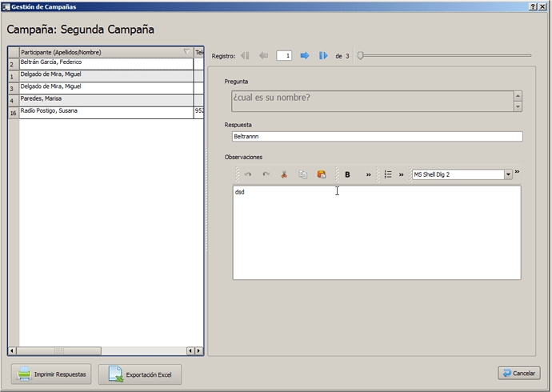
Task: Expand more formatting options after Bold
Action: tap(368, 174)
